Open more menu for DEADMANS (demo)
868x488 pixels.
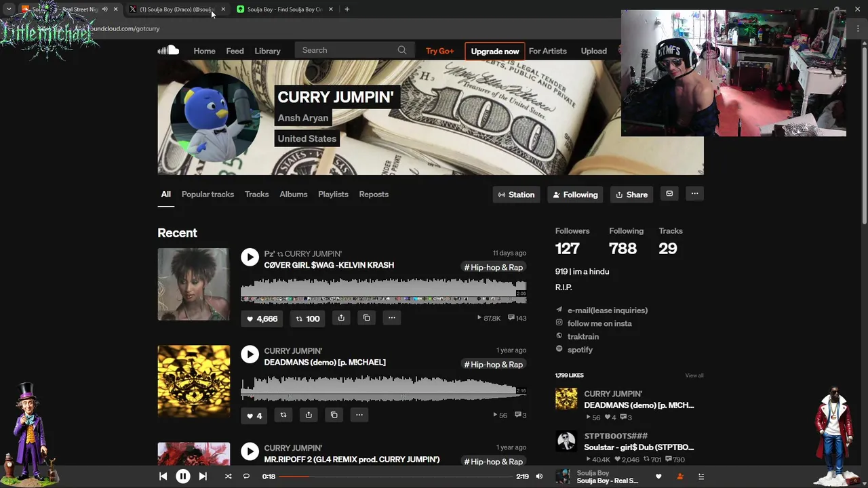coord(359,415)
